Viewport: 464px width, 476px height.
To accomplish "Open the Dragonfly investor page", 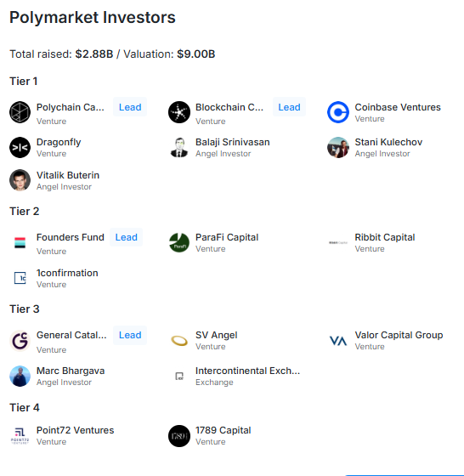I will point(59,142).
